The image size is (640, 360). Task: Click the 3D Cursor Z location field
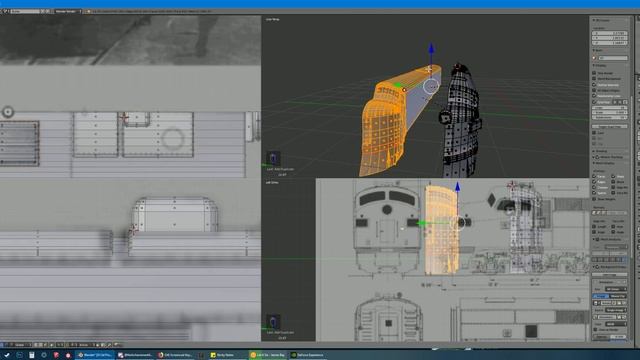point(609,43)
